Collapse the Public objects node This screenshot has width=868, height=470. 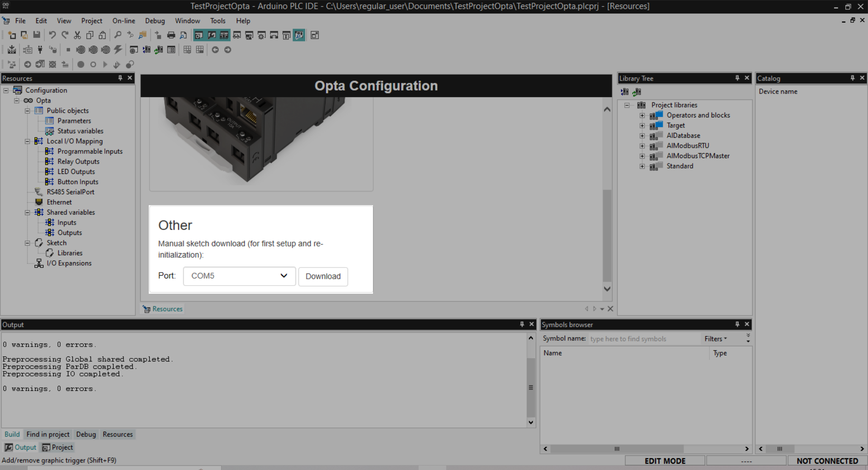[x=28, y=110]
